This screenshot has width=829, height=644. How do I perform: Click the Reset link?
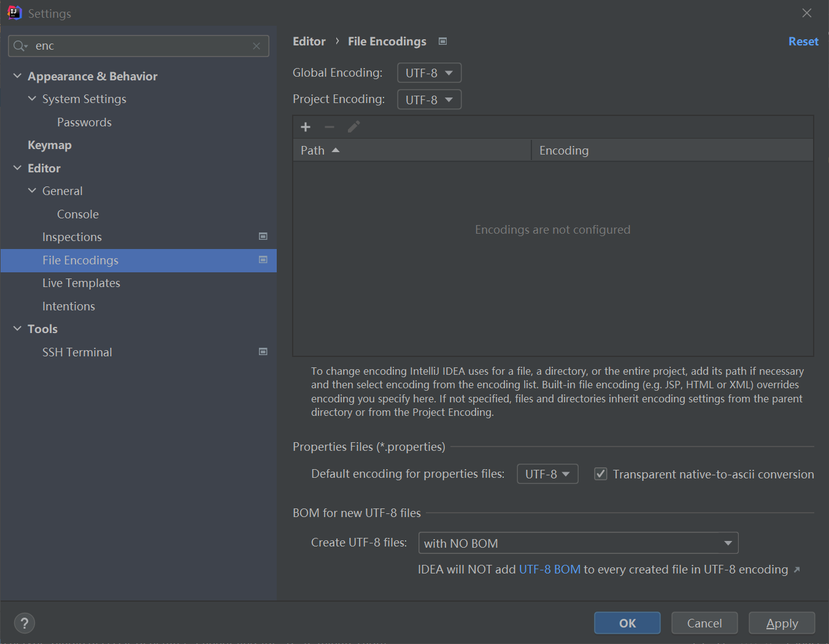tap(803, 41)
